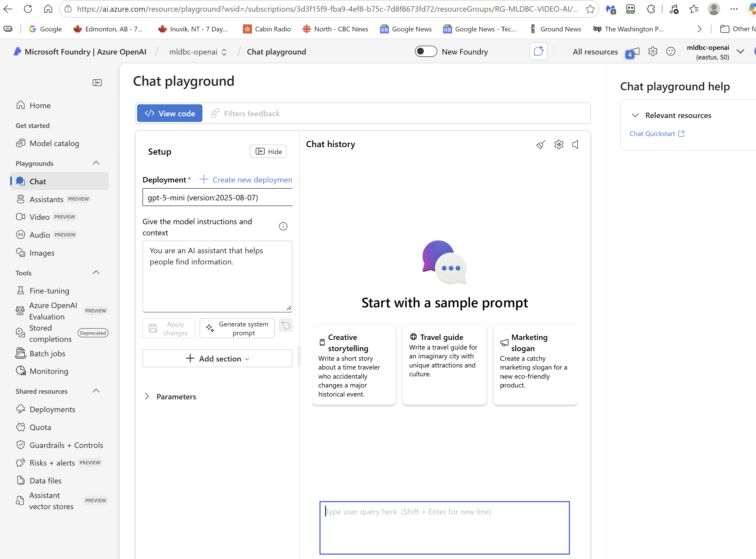Open portal settings gear in header
This screenshot has height=559, width=756.
[653, 51]
